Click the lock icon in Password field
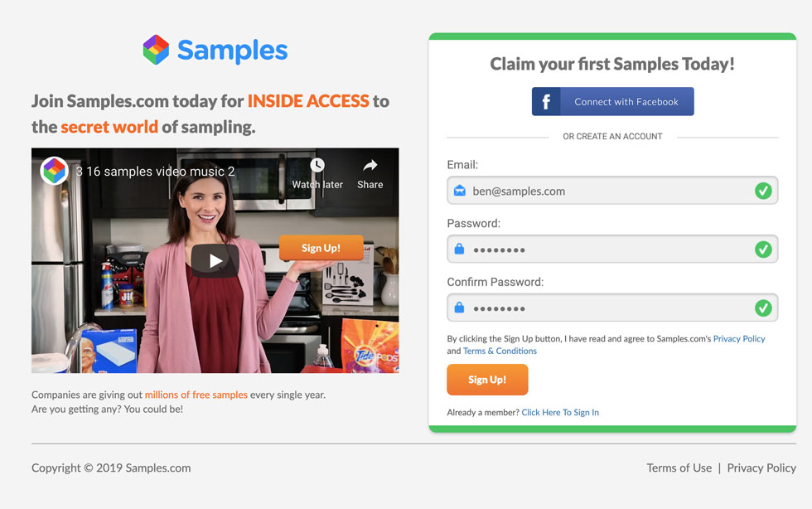Screen dimensions: 812x509 (x=459, y=250)
